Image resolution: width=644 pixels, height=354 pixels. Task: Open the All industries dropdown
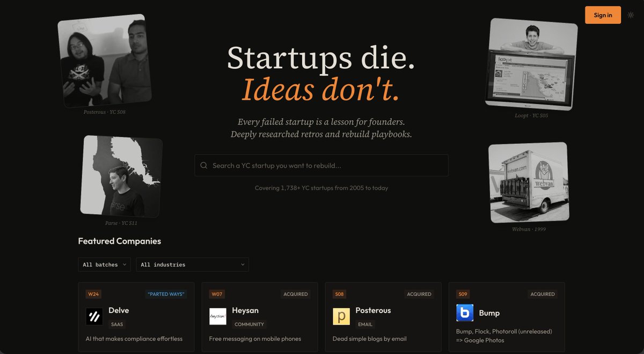coord(192,264)
